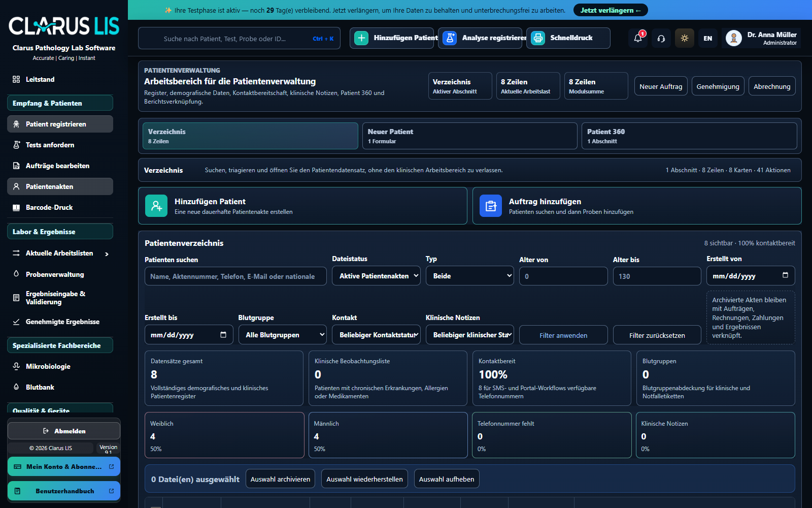The height and width of the screenshot is (508, 812).
Task: Open Auftrag hinzufügen card
Action: coord(637,206)
